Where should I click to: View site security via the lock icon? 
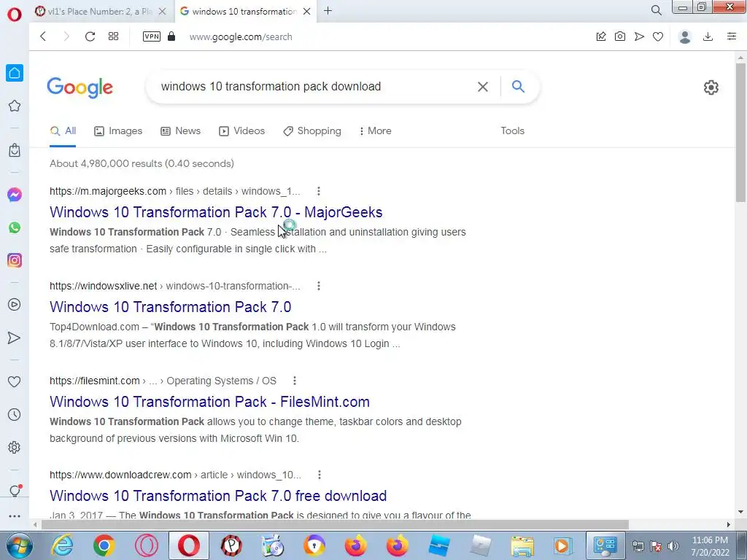pyautogui.click(x=171, y=36)
